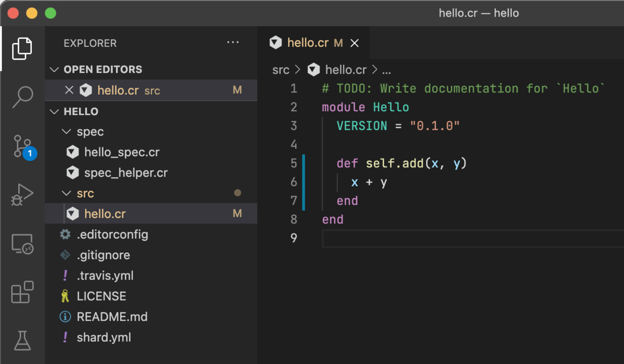This screenshot has height=364, width=624.
Task: Place cursor on empty line 9
Action: [416, 238]
